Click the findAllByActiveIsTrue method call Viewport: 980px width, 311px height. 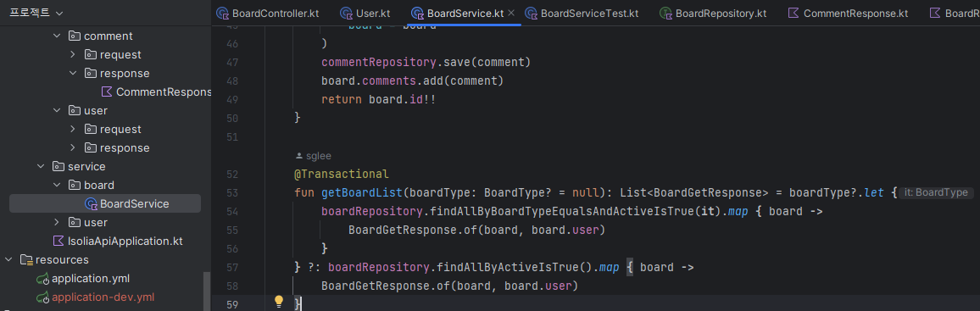pyautogui.click(x=508, y=267)
